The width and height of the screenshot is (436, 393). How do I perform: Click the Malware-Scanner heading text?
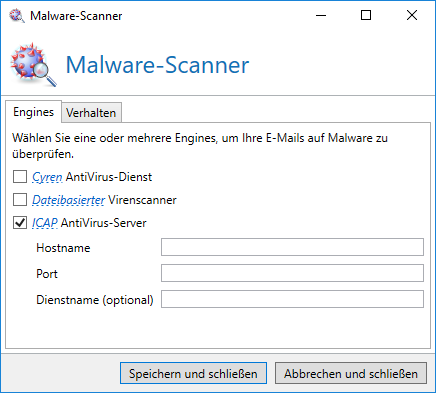157,65
